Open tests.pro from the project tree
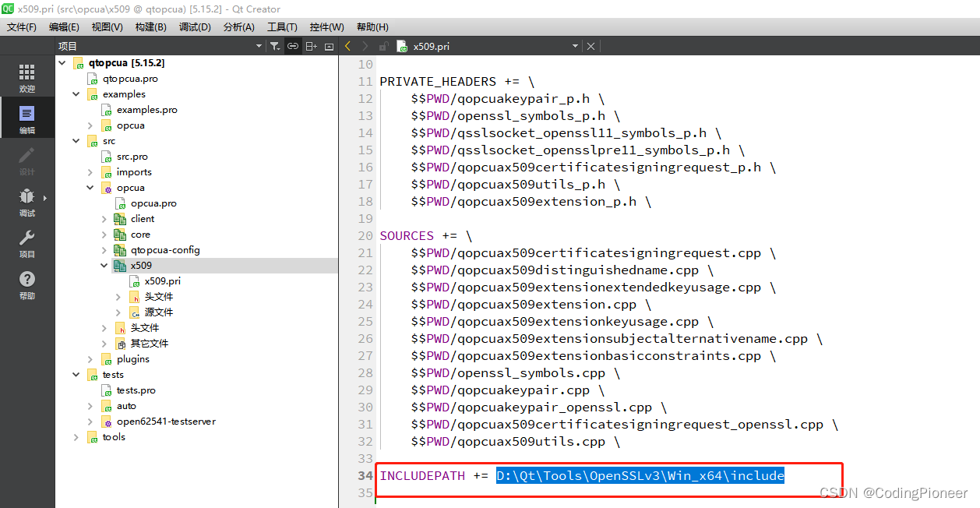980x508 pixels. pyautogui.click(x=138, y=390)
